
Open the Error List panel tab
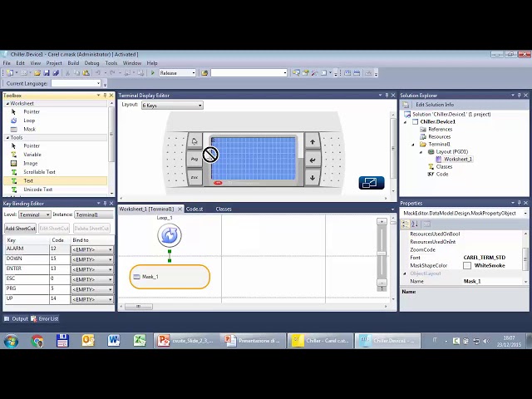pos(45,319)
